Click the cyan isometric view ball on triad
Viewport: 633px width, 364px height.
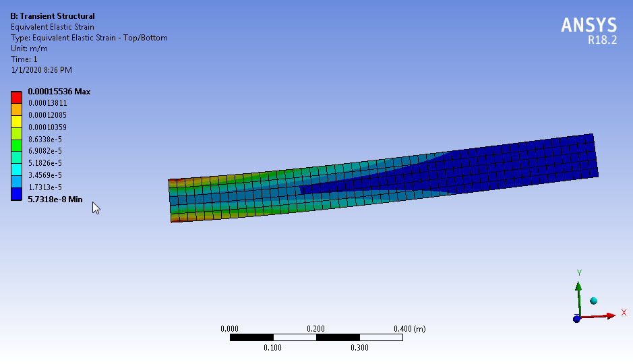593,301
